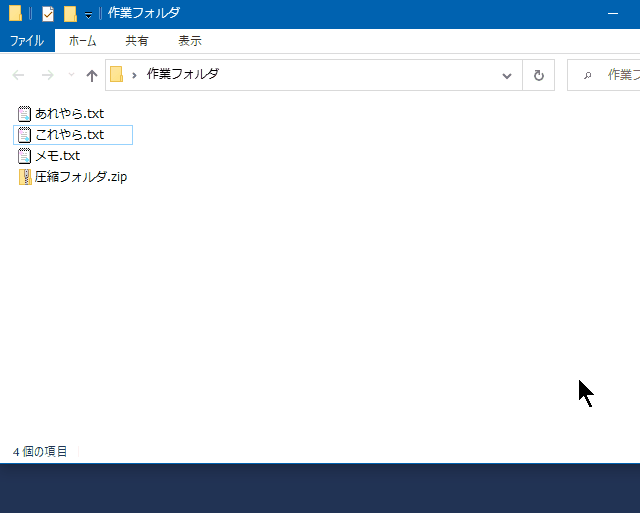Click the breadcrumb chevron before 作業フォルダ
The image size is (640, 513).
(134, 75)
